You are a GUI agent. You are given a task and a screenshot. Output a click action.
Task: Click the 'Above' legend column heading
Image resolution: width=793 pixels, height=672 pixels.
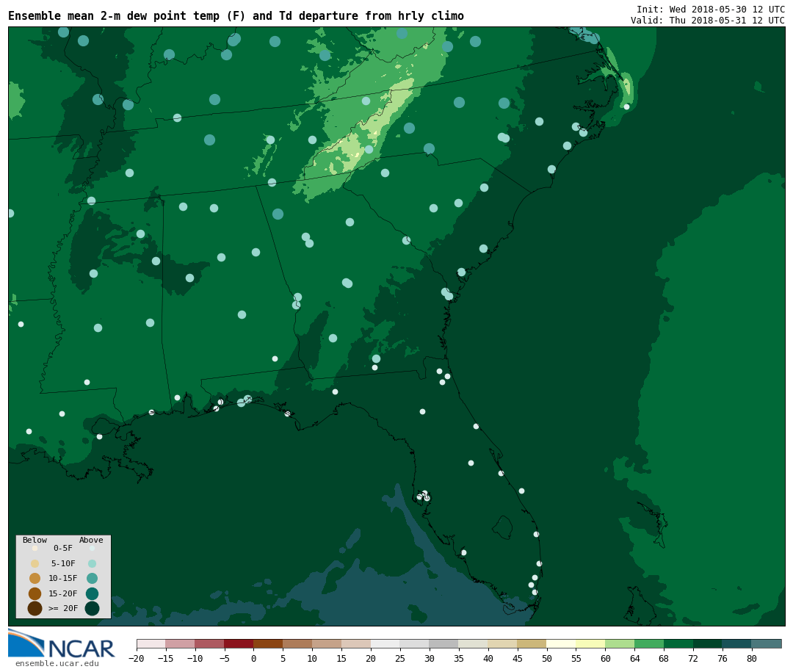91,540
